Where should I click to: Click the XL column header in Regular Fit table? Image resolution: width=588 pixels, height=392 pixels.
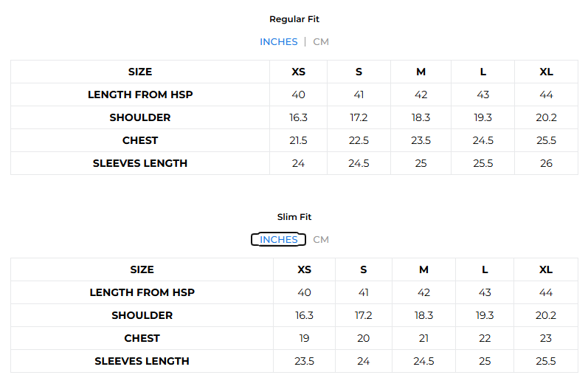(x=546, y=72)
